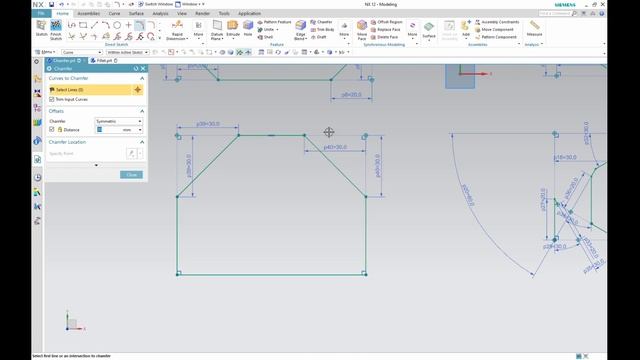Open the Within Active Sketch dropdown
Viewport: 640px width, 360px height.
click(128, 52)
